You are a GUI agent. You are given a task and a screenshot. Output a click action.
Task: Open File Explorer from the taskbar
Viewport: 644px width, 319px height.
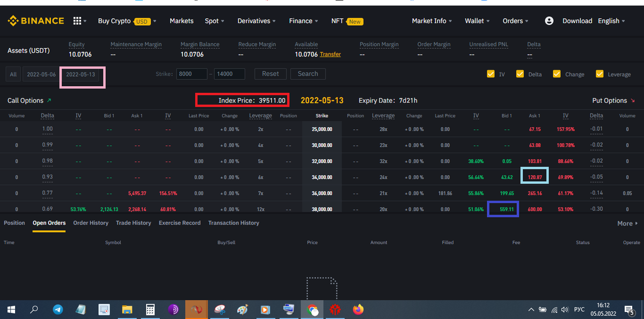coord(127,309)
